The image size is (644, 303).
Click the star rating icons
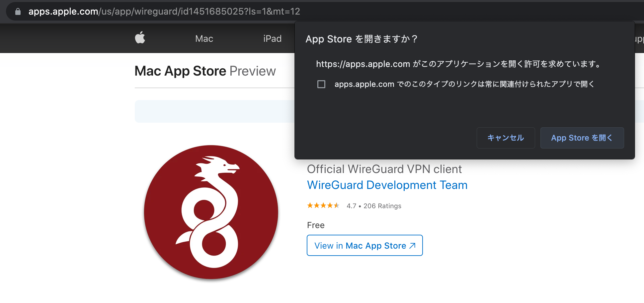[x=323, y=206]
